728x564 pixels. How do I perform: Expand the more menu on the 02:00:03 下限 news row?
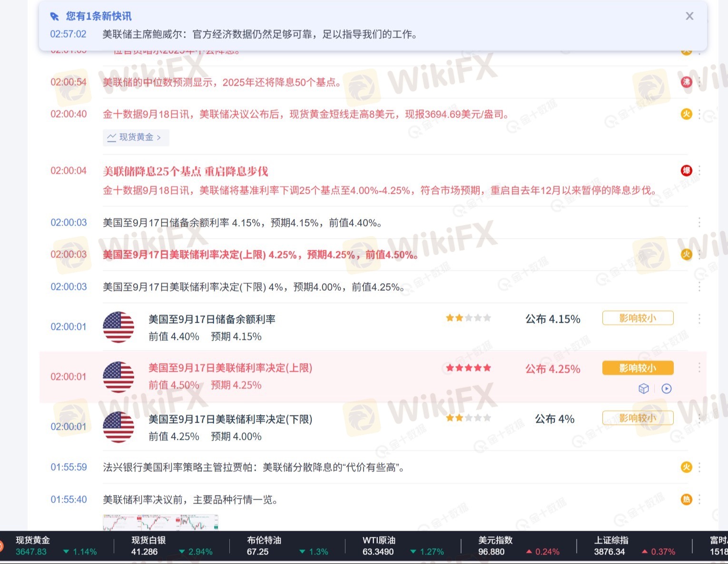(x=699, y=287)
